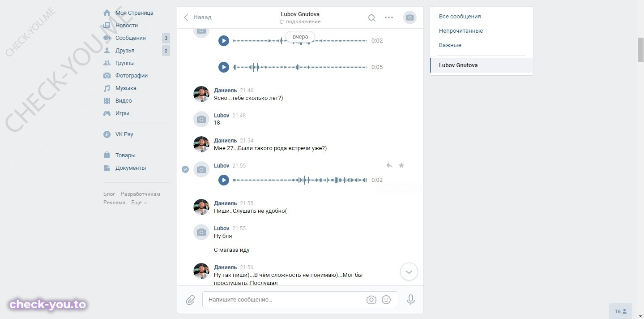Jump to latest messages with down-chevron button

point(409,272)
